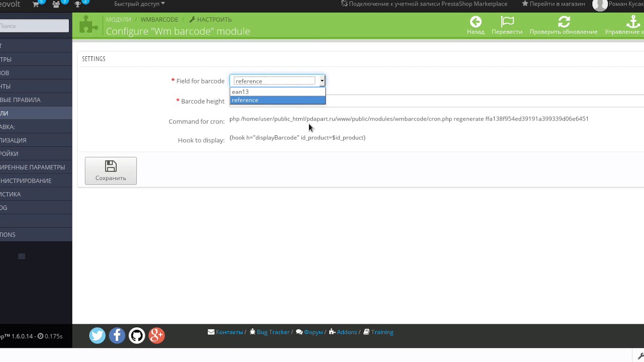Image resolution: width=644 pixels, height=362 pixels.
Task: Click the puzzle piece module icon
Action: [89, 25]
